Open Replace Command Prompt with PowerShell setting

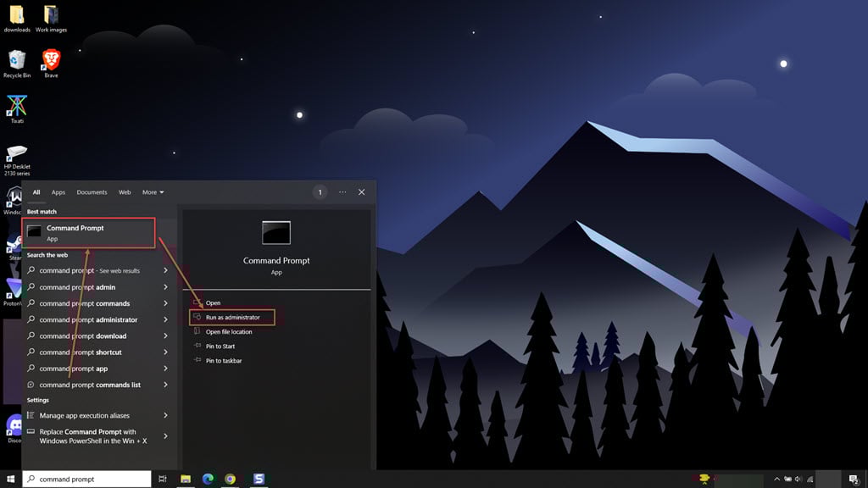coord(98,436)
